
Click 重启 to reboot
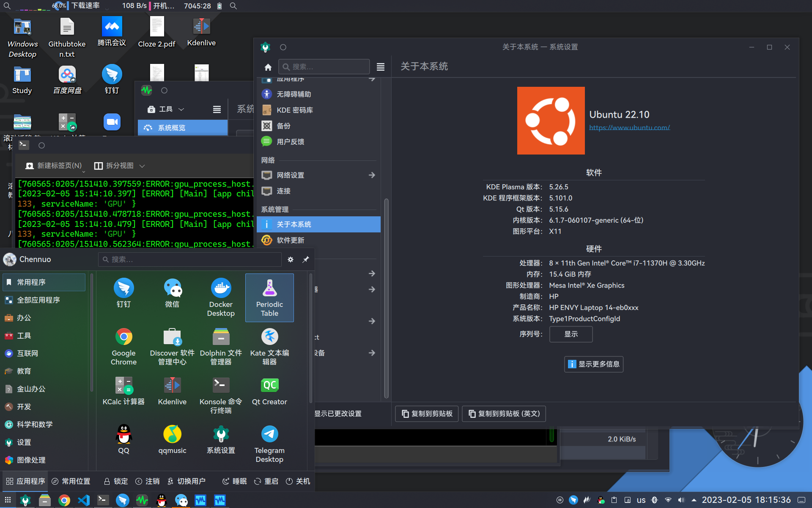pos(266,481)
